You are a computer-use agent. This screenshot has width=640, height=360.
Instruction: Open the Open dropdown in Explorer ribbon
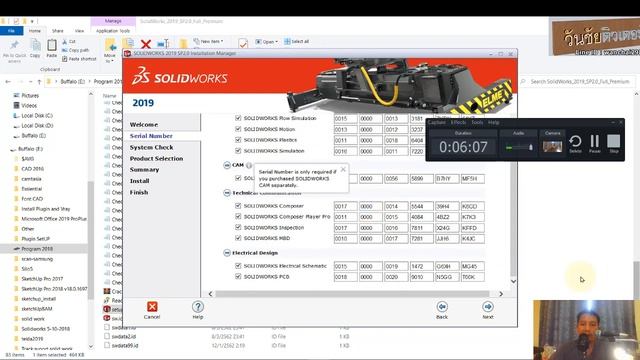pos(267,42)
